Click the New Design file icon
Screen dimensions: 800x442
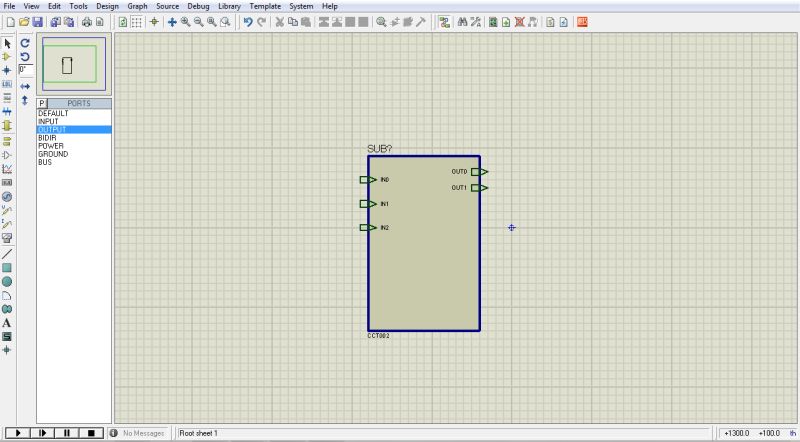[11, 22]
